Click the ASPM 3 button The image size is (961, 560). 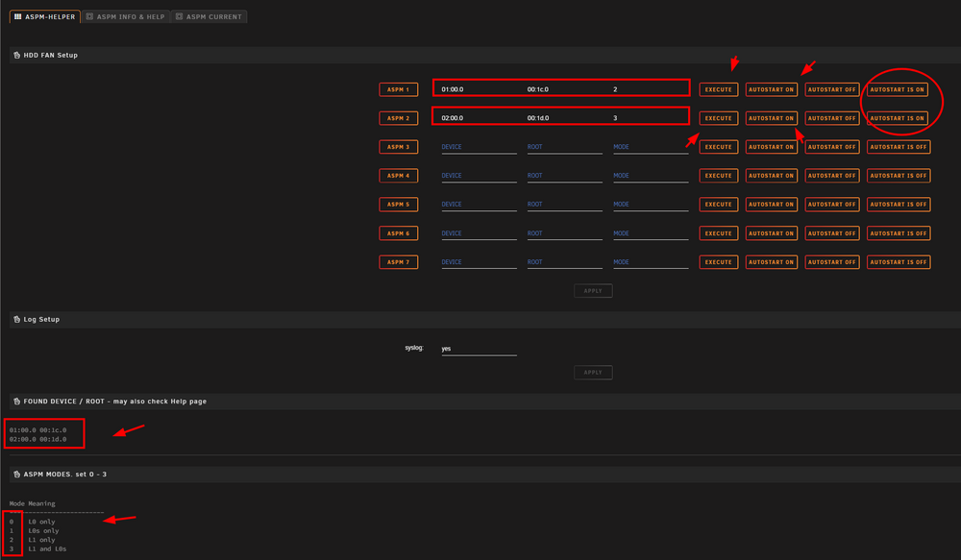399,147
